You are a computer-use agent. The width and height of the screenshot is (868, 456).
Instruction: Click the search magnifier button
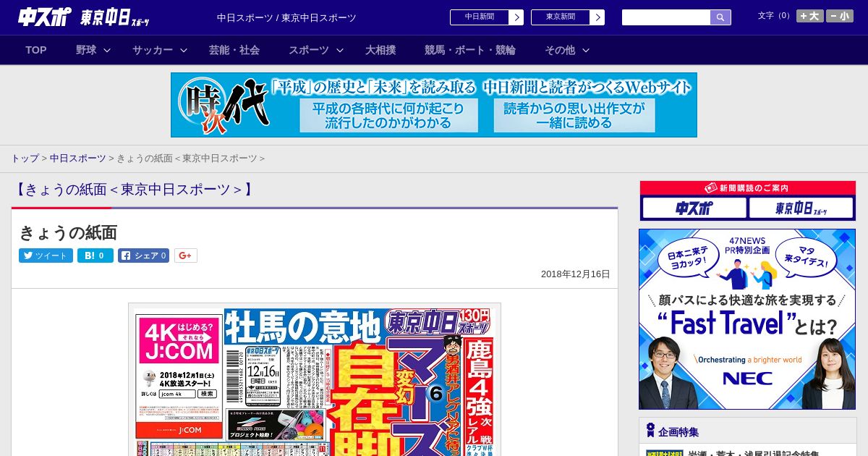(720, 17)
